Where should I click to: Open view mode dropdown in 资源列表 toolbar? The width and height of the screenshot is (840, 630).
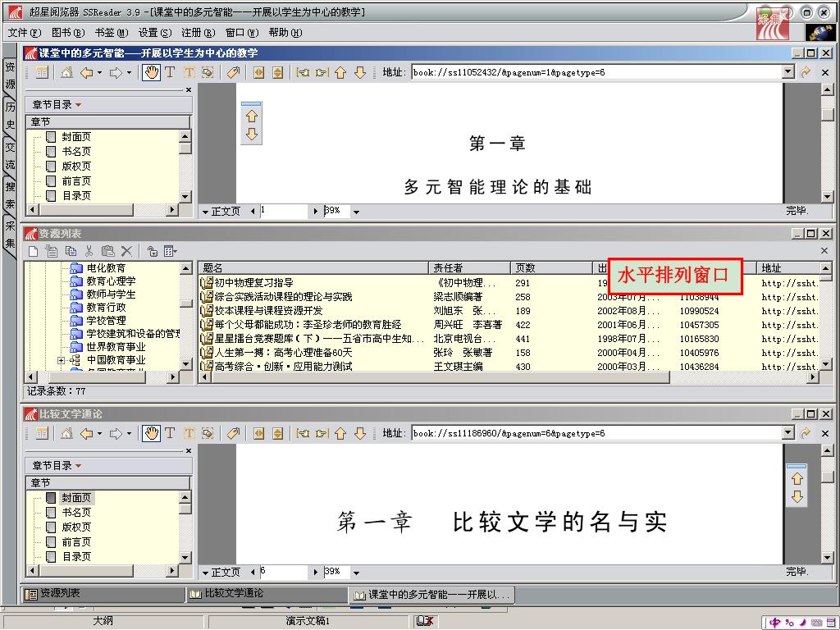(x=171, y=251)
